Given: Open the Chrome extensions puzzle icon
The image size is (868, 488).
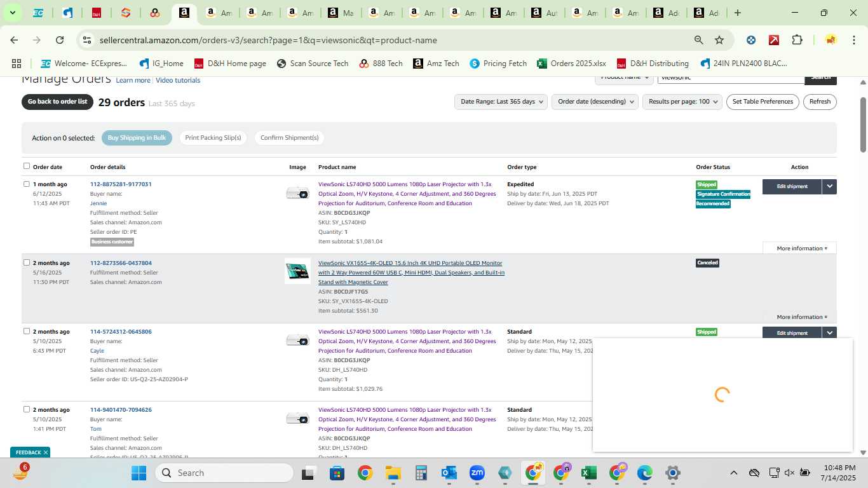Looking at the screenshot, I should [x=797, y=40].
